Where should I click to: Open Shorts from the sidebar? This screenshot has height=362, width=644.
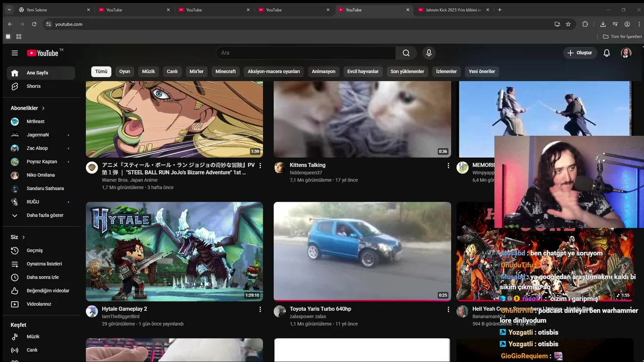pyautogui.click(x=41, y=86)
